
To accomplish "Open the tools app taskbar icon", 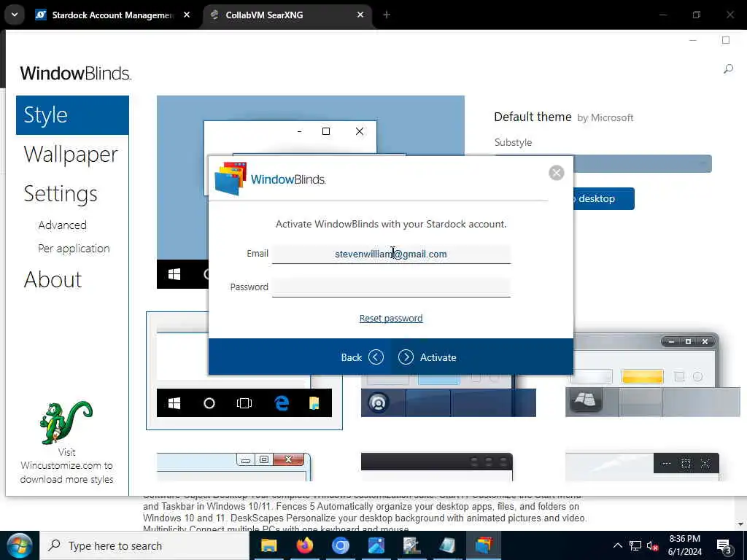I will pos(411,545).
